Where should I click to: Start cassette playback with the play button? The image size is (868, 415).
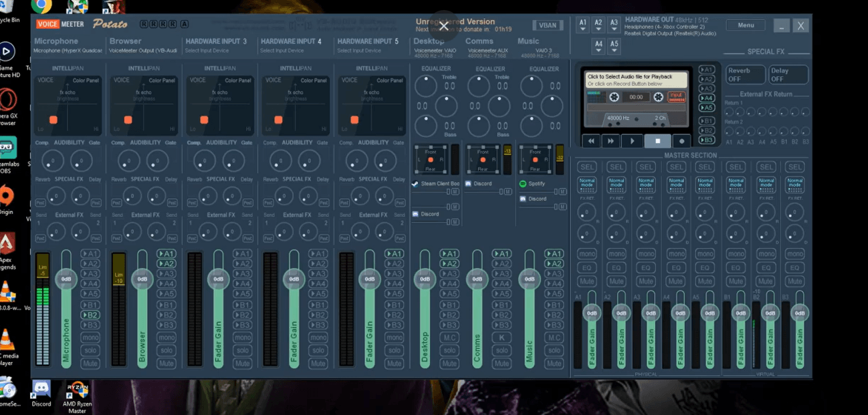pyautogui.click(x=631, y=141)
